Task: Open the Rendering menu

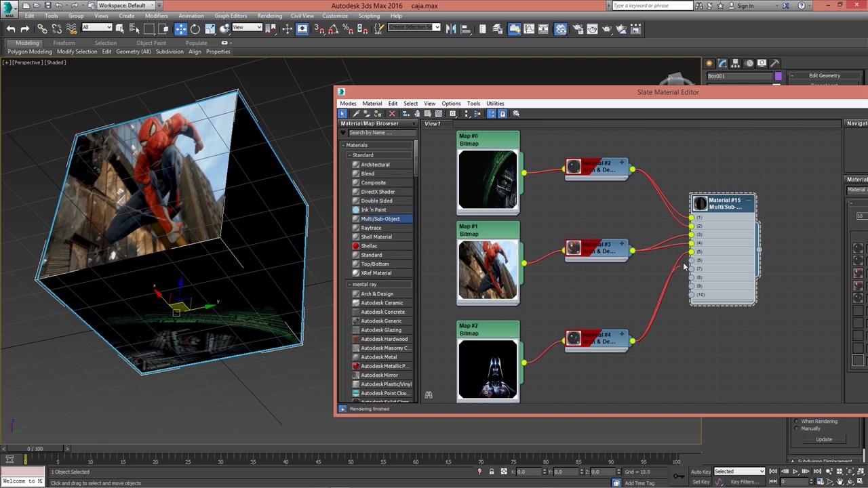Action: (x=269, y=16)
